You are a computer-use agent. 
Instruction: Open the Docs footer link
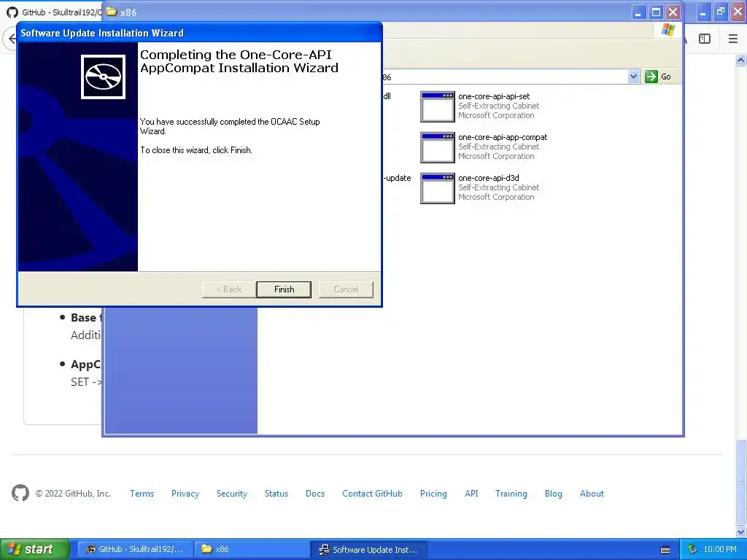[315, 494]
